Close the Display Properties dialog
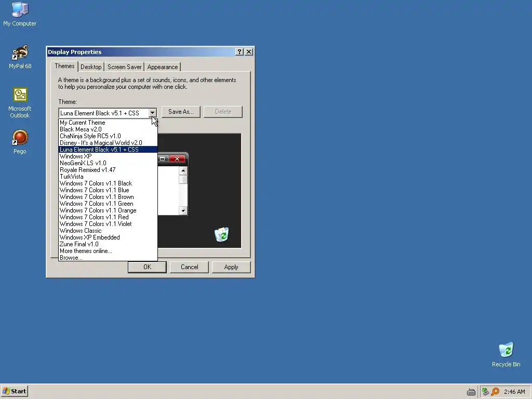 249,51
